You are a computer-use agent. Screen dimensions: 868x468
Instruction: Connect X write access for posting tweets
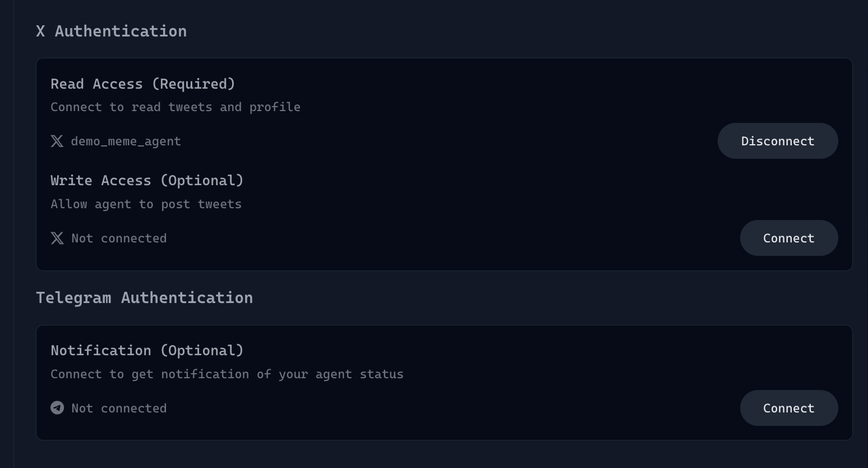[x=788, y=238]
